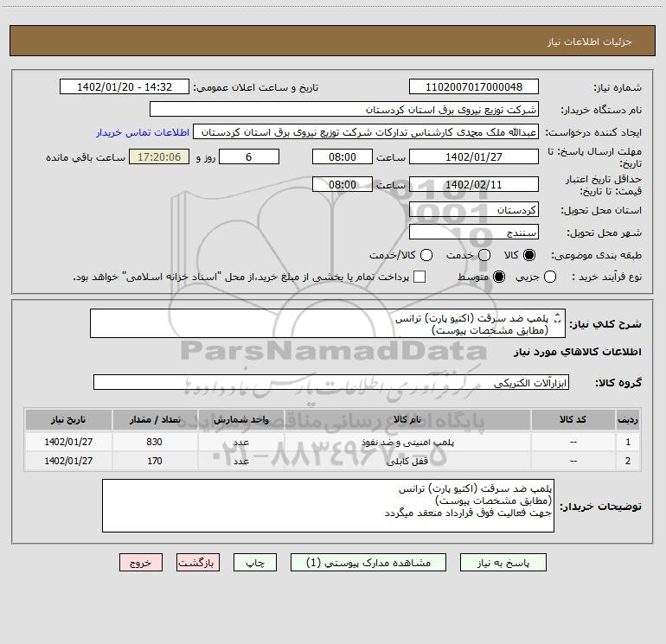666x644 pixels.
Task: Open مشاهده مدارک پیوستی (1) button
Action: point(368,563)
